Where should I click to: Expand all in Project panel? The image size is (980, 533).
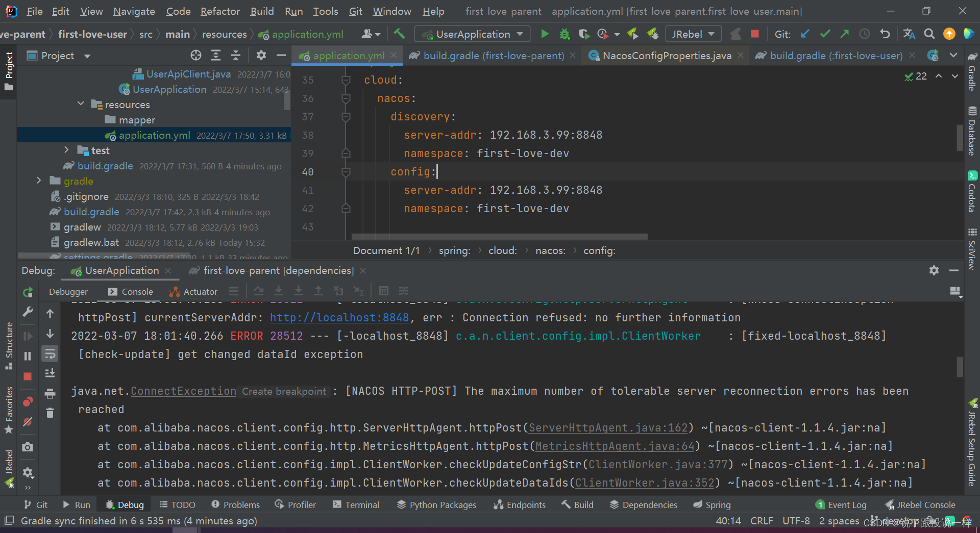(216, 55)
